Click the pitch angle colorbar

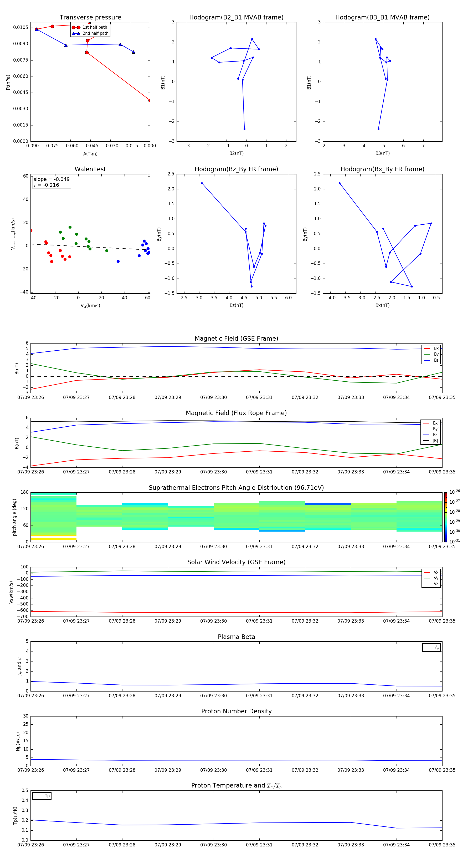click(446, 517)
